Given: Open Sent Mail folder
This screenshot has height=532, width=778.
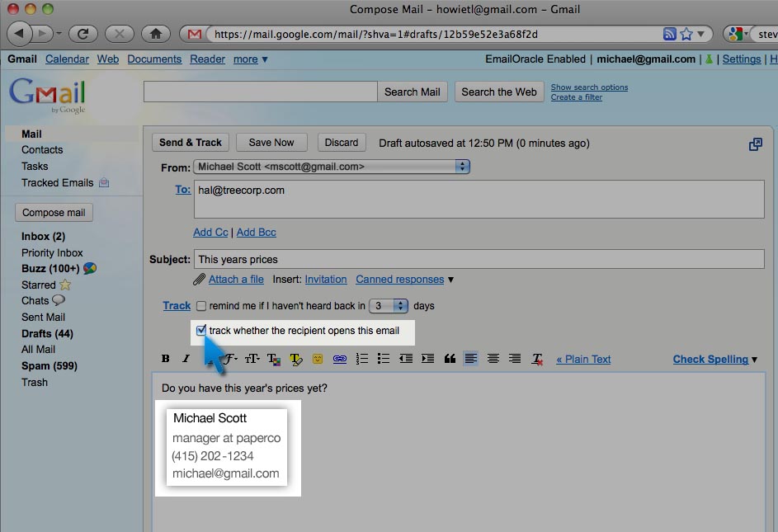Looking at the screenshot, I should pos(43,317).
